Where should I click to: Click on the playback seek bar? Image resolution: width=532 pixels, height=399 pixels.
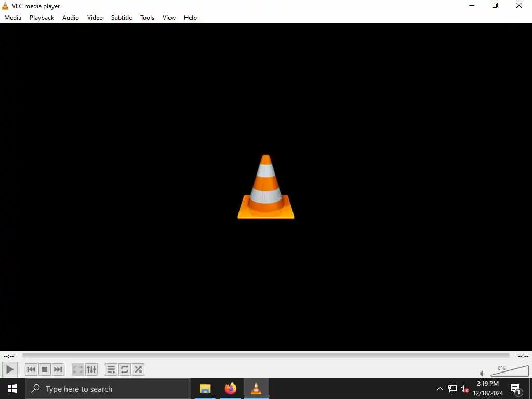tap(265, 356)
